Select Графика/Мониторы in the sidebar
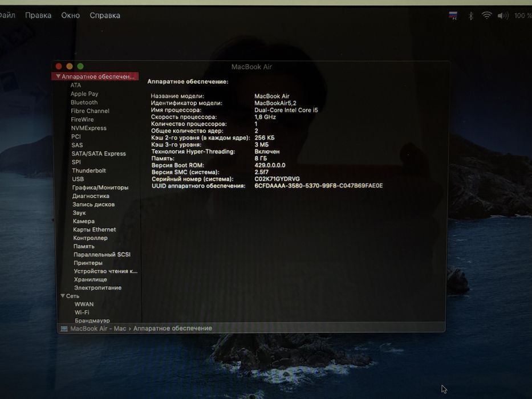Screen dimensions: 532x399 click(x=100, y=188)
